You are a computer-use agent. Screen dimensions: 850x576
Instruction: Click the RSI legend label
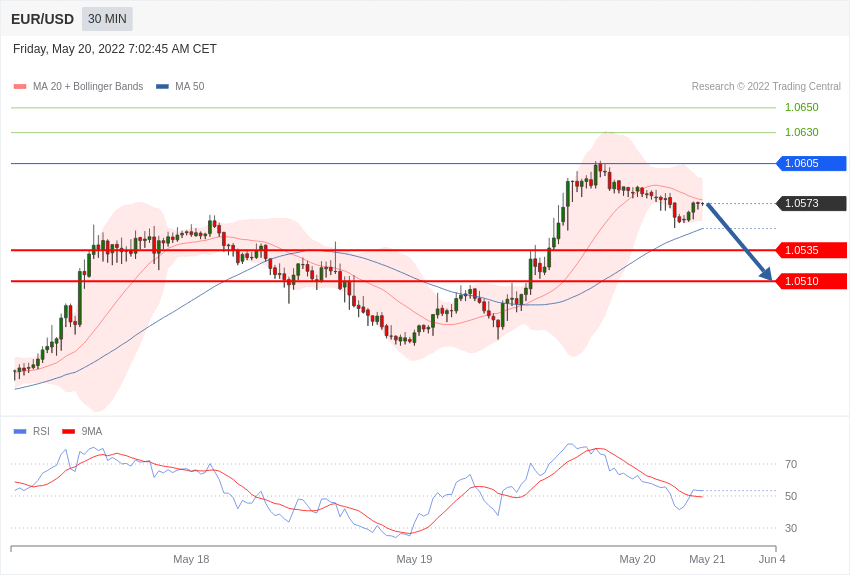click(41, 431)
